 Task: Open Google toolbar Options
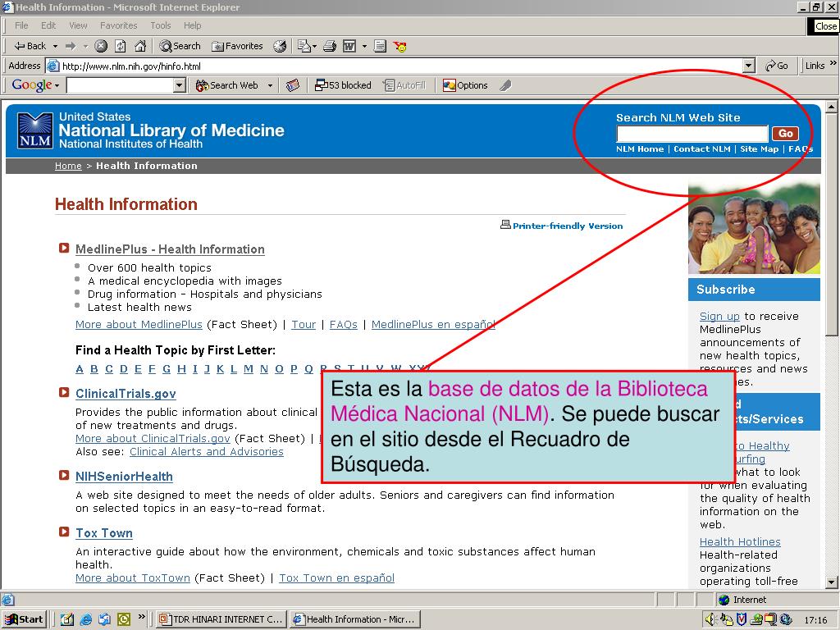[x=465, y=85]
